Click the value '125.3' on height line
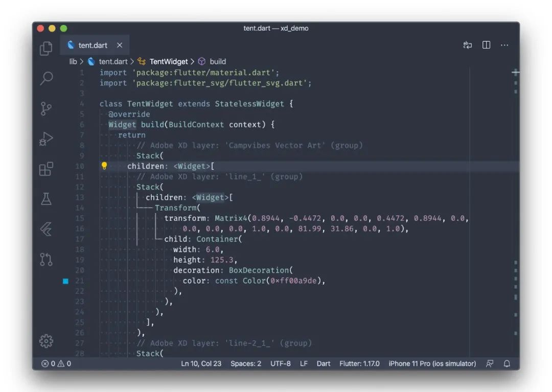The image size is (552, 392). click(x=222, y=260)
